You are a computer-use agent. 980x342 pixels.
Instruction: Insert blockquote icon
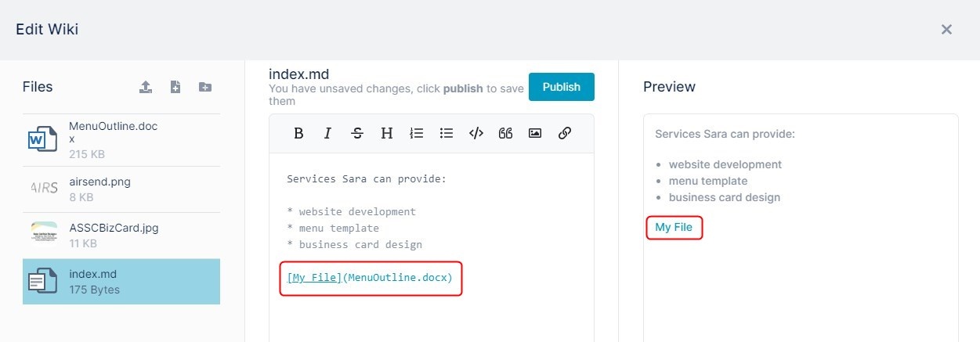[x=505, y=133]
